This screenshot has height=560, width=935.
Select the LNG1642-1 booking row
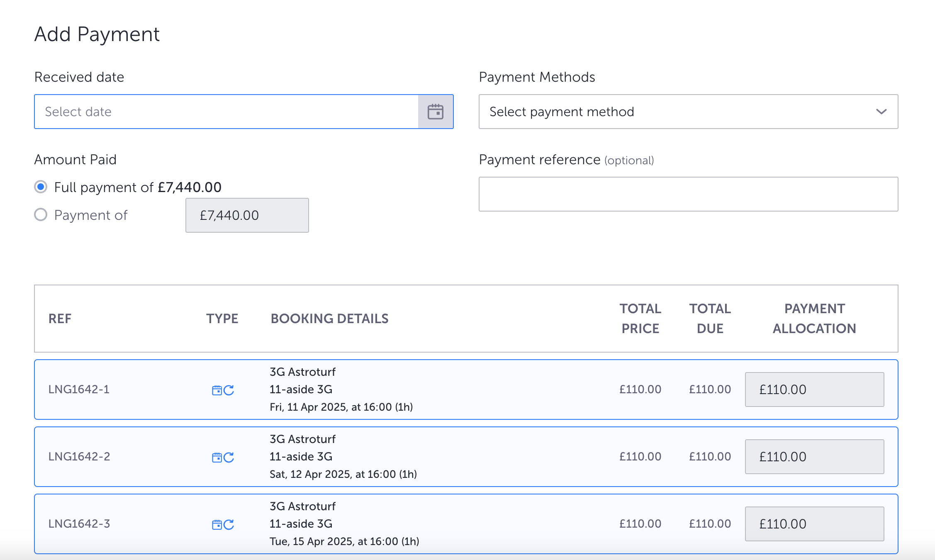[x=498, y=390]
